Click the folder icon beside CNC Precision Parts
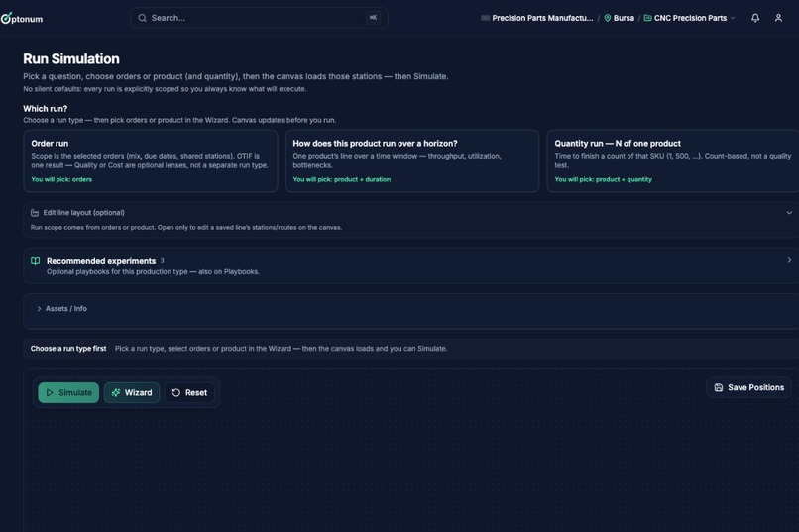Screen dimensions: 799x532 click(647, 18)
